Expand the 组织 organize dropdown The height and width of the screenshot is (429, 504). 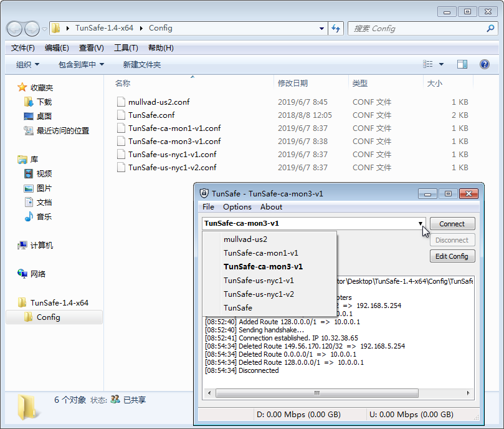pyautogui.click(x=27, y=65)
